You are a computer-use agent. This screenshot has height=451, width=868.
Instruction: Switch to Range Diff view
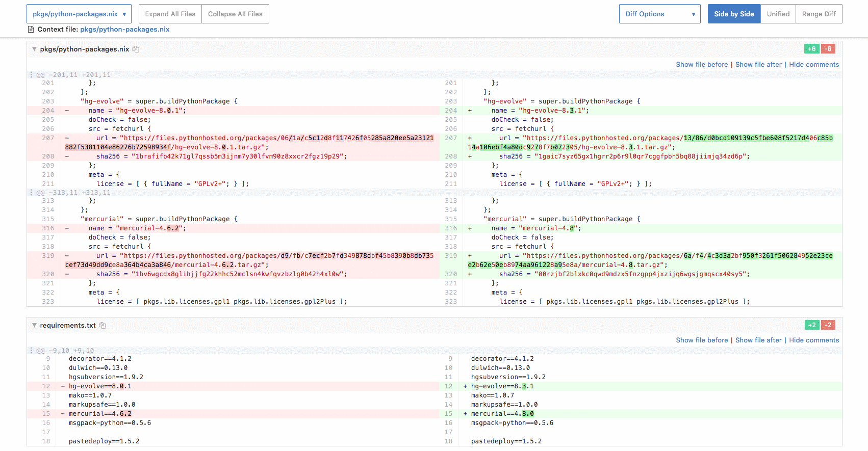(819, 14)
